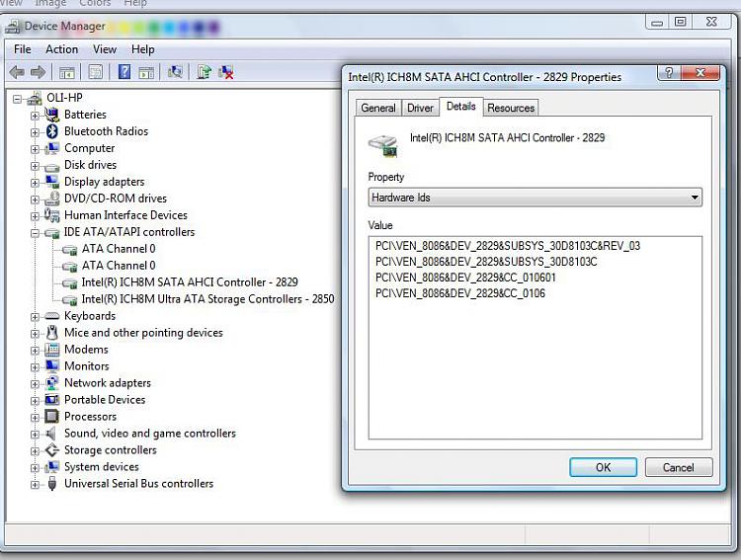
Task: Click the dialog's question mark help button
Action: click(x=669, y=73)
